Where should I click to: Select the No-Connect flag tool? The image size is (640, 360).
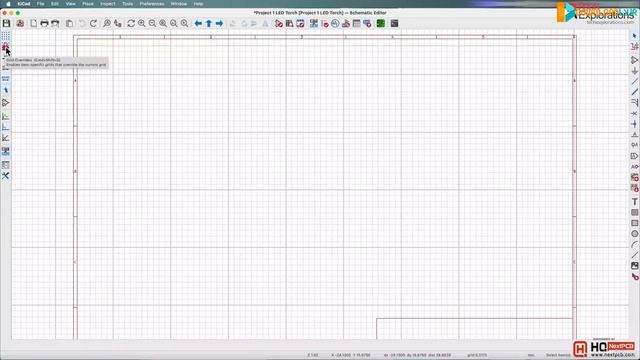pyautogui.click(x=634, y=113)
